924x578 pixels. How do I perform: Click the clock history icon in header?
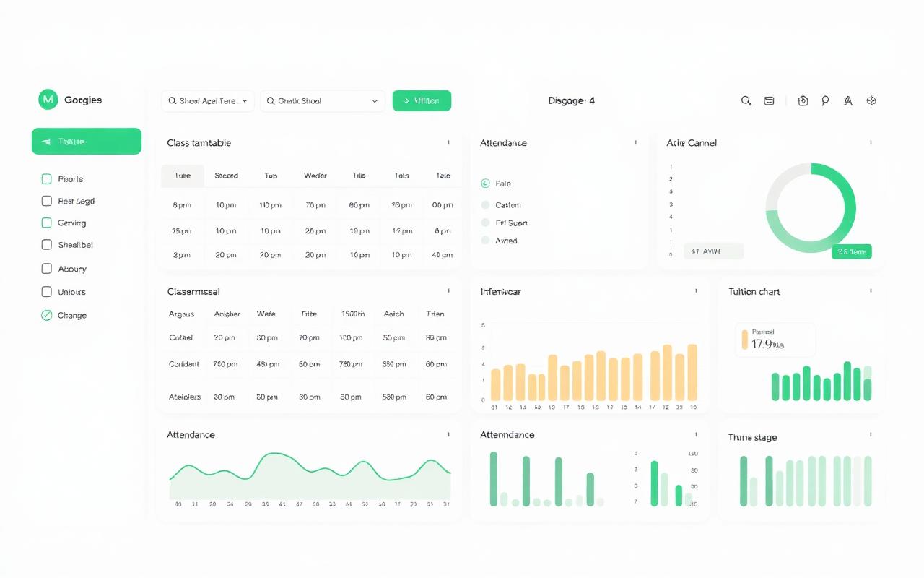tap(803, 101)
